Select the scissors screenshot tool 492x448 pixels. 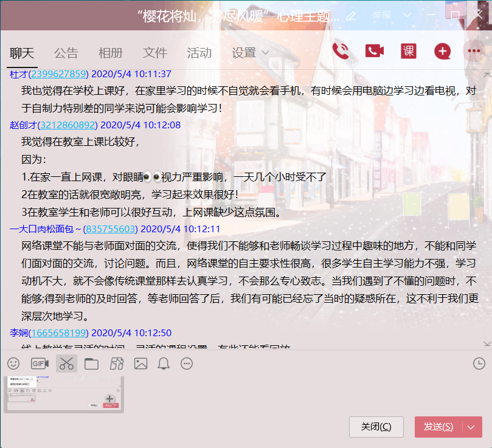click(x=66, y=364)
